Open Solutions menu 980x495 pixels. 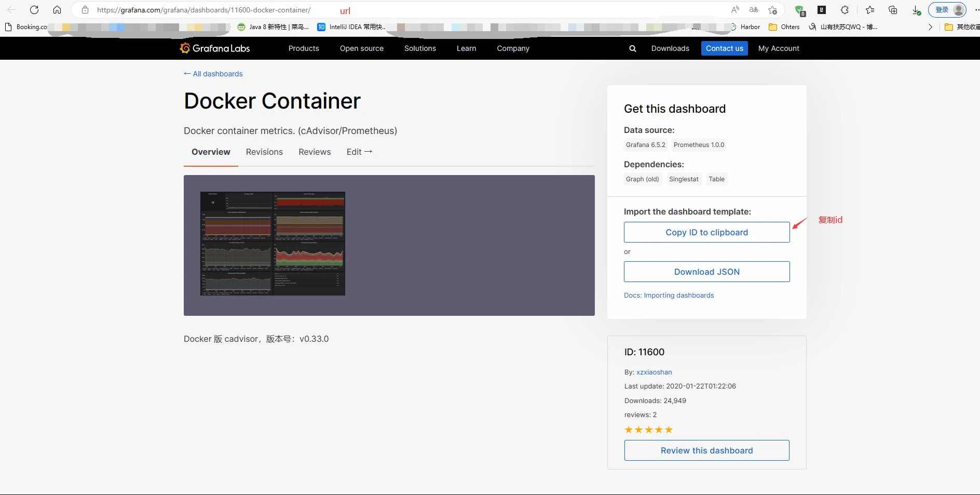(420, 48)
